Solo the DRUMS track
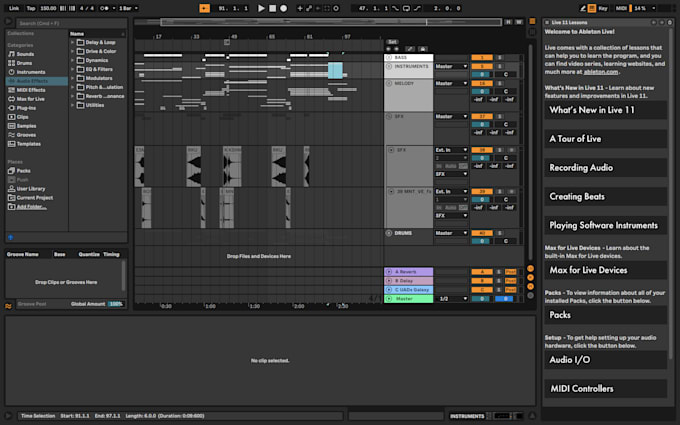Viewport: 680px width, 425px height. tap(500, 233)
